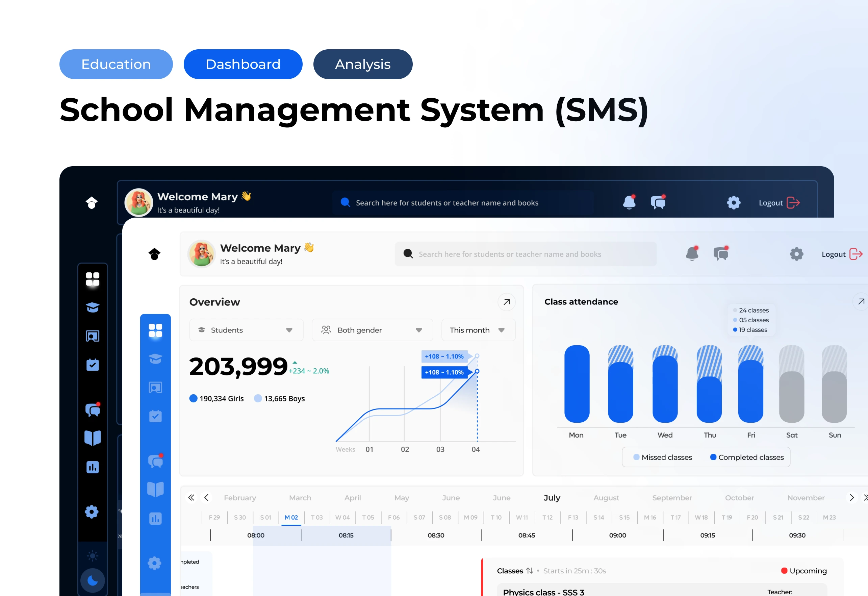The image size is (868, 596).
Task: Go to previous month chevron
Action: 206,497
